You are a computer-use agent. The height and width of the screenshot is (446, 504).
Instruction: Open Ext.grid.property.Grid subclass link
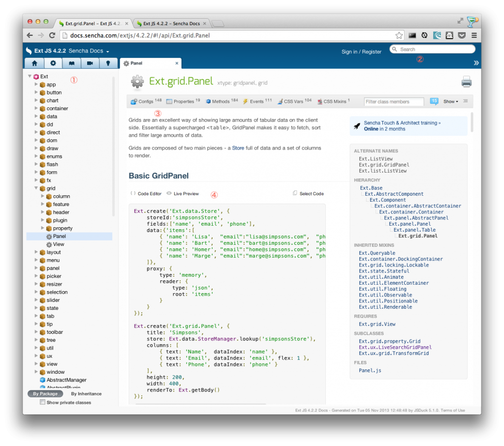coord(390,341)
